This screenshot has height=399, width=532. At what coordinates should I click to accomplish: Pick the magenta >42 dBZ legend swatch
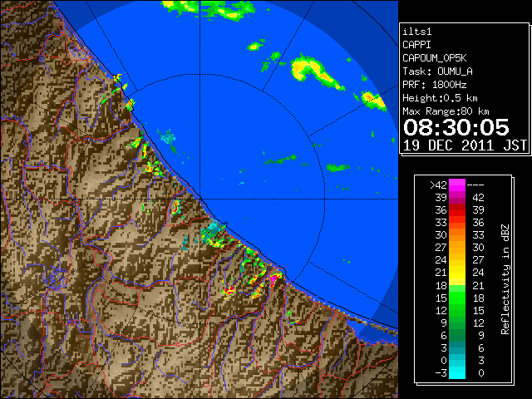pyautogui.click(x=457, y=185)
